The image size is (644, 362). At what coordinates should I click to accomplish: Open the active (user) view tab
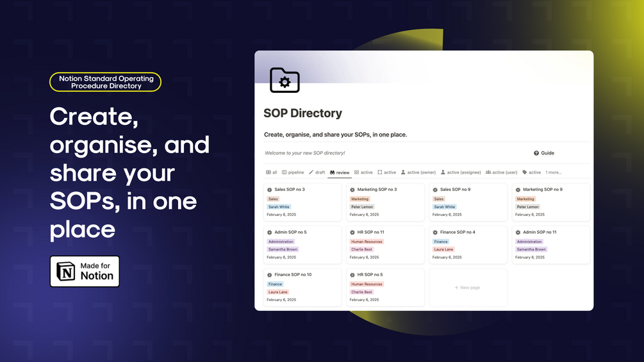pos(502,172)
